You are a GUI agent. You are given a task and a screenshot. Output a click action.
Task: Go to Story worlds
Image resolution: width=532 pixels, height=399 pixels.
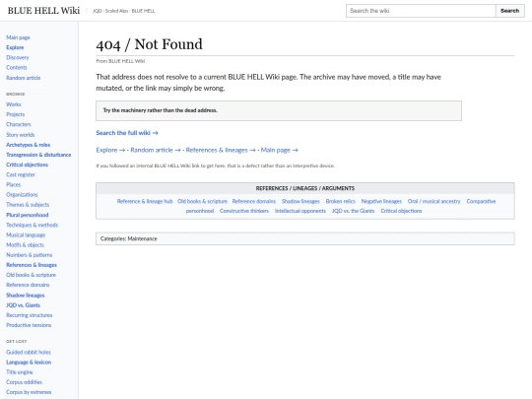tap(21, 134)
